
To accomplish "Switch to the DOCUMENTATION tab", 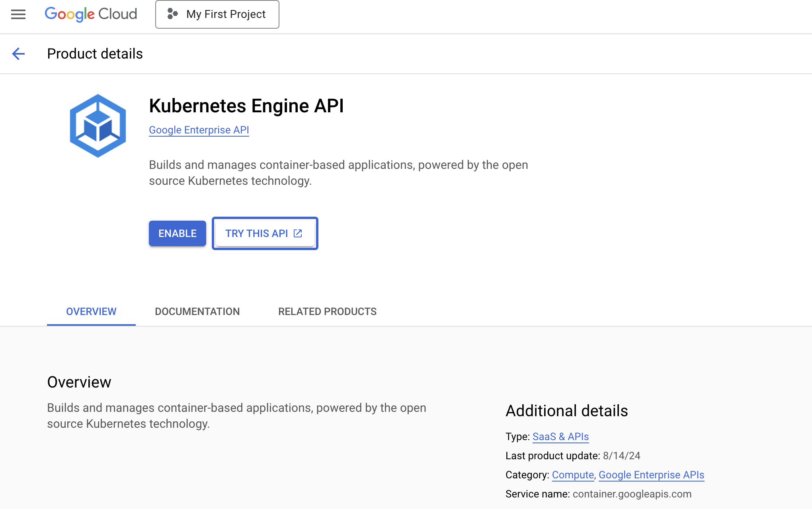I will tap(197, 311).
